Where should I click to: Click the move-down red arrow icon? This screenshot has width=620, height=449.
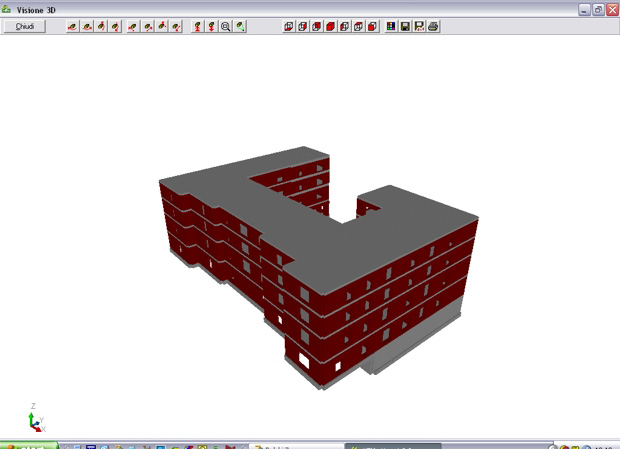[x=212, y=26]
